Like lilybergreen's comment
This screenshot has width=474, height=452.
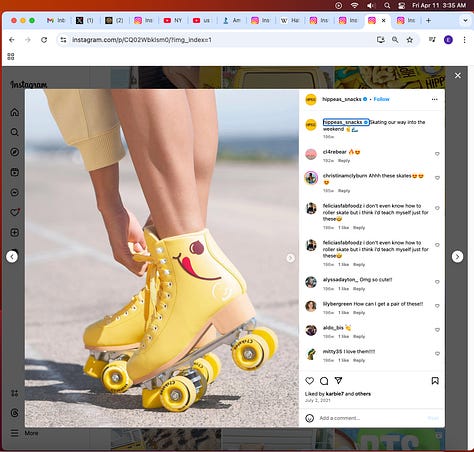coord(437,306)
